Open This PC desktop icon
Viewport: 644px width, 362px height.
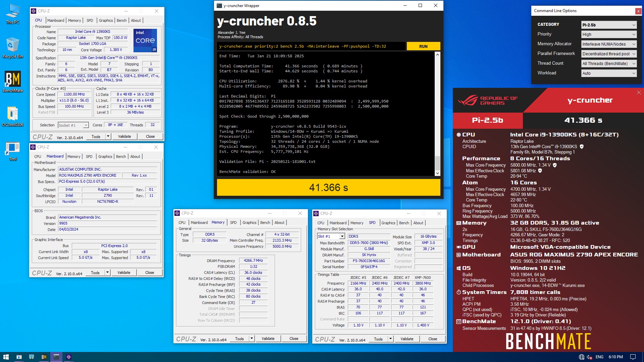pyautogui.click(x=13, y=14)
